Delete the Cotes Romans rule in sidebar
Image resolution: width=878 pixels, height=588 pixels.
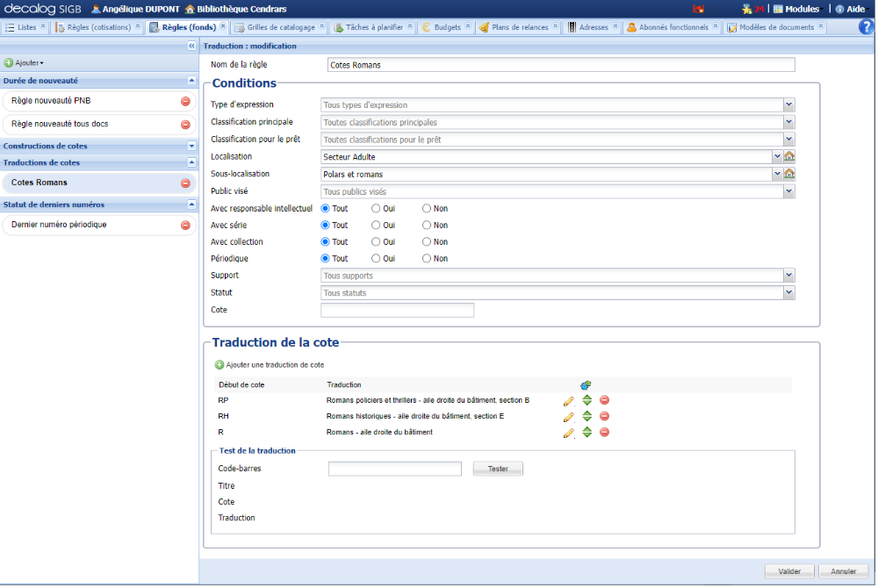185,183
